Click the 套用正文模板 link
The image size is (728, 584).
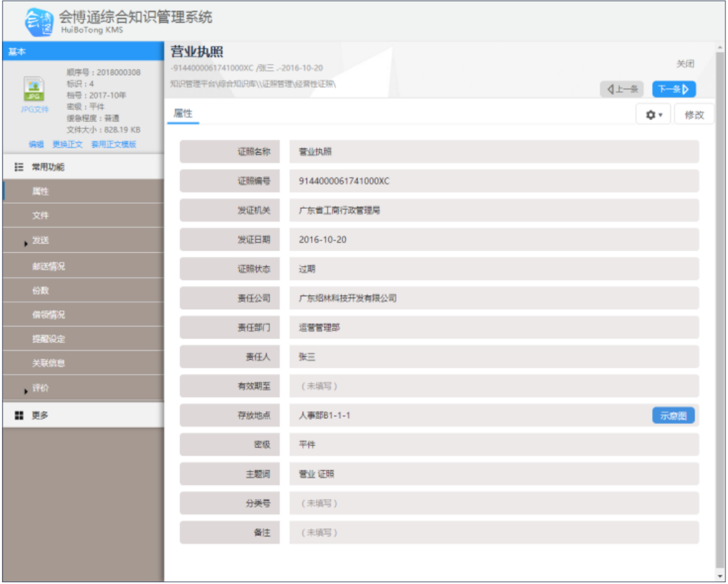coord(114,145)
